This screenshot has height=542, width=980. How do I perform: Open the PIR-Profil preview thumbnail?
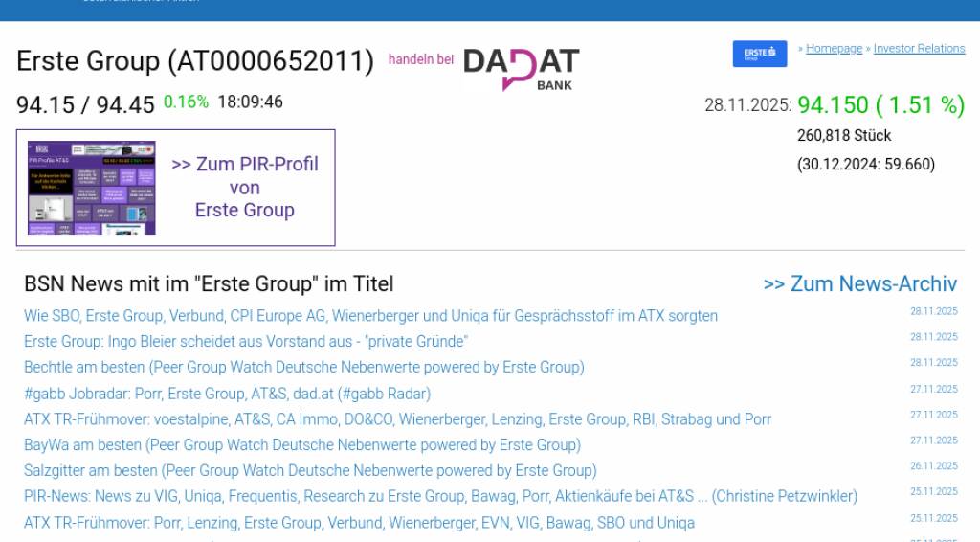click(x=92, y=188)
